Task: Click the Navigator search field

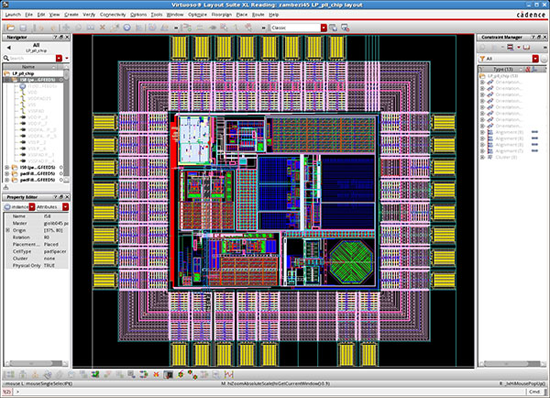Action: 32,58
